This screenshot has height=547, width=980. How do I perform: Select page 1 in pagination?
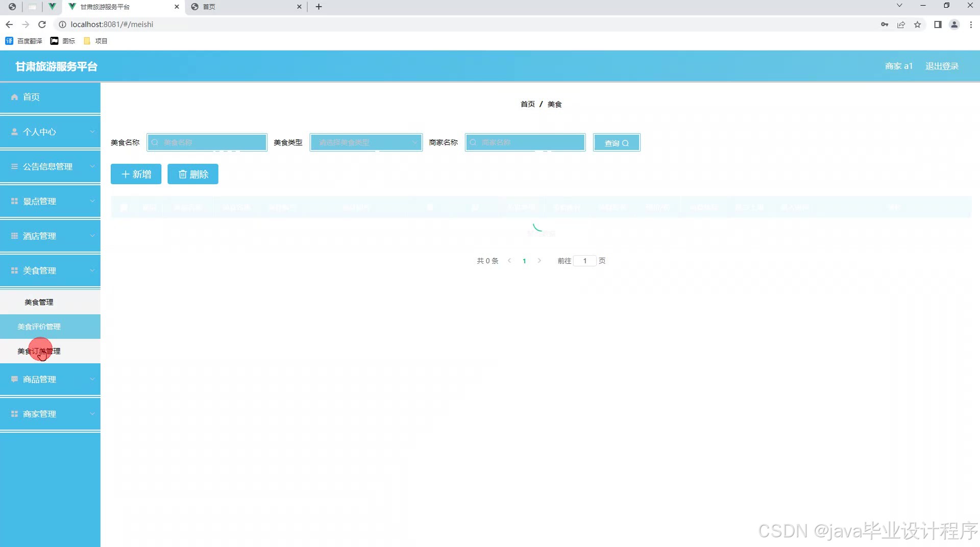point(524,261)
